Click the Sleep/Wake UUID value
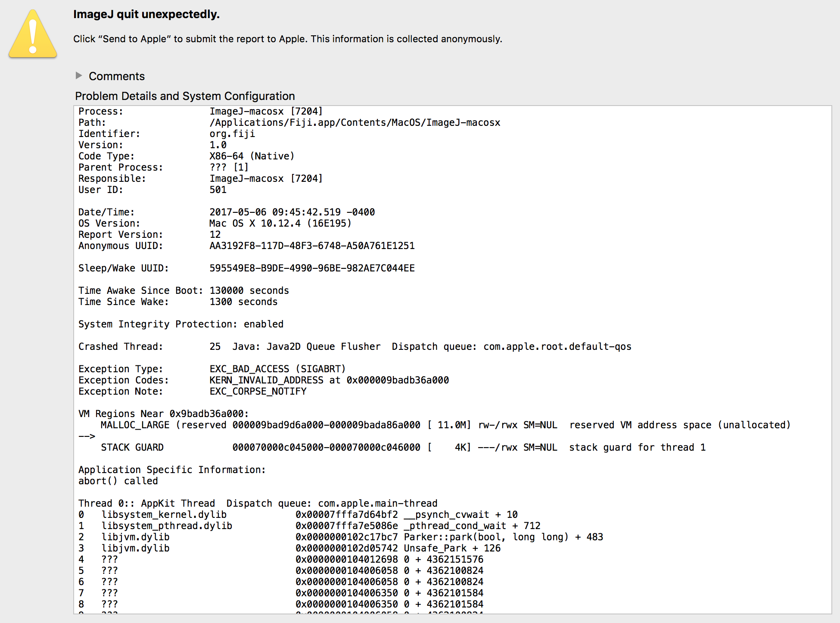 [312, 268]
